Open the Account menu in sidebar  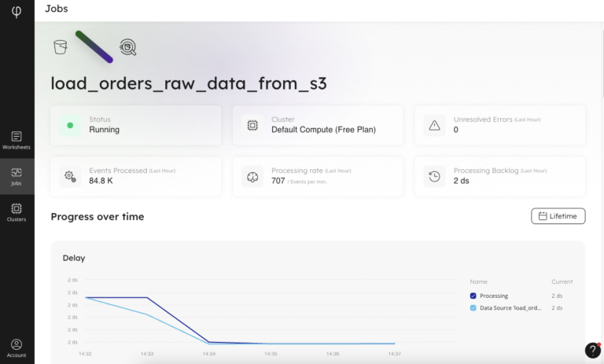tap(17, 348)
